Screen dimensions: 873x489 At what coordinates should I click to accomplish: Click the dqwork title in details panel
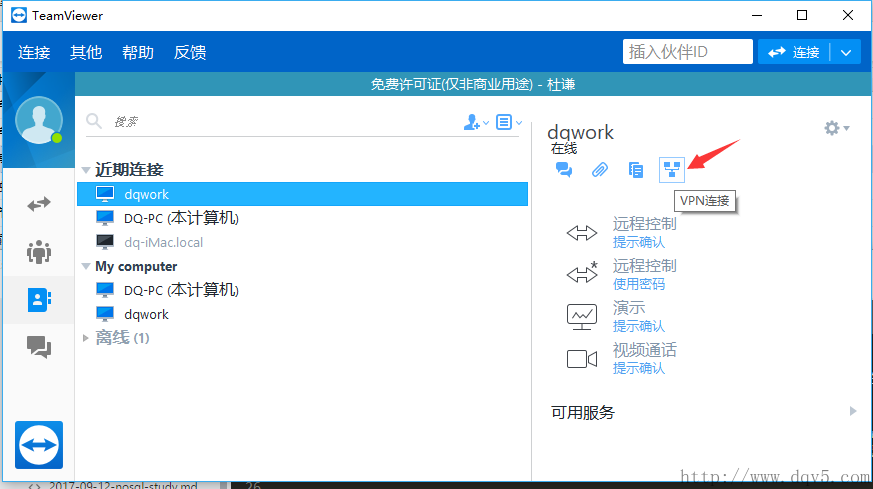[x=580, y=133]
